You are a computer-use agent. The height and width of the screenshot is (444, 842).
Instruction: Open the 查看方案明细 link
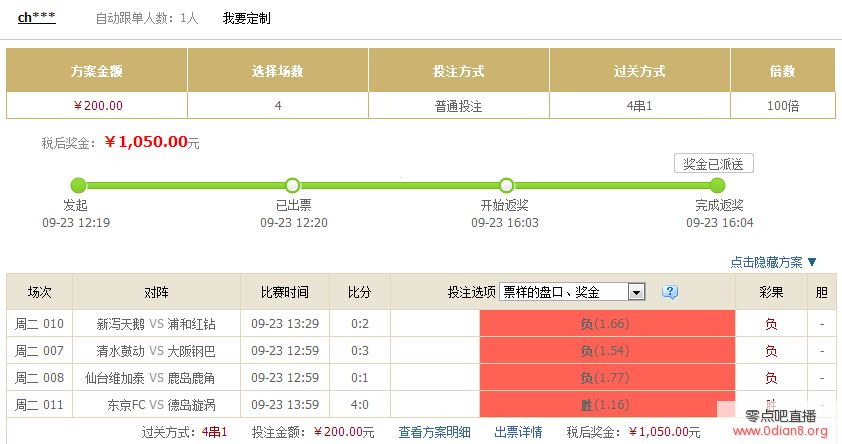(x=434, y=432)
